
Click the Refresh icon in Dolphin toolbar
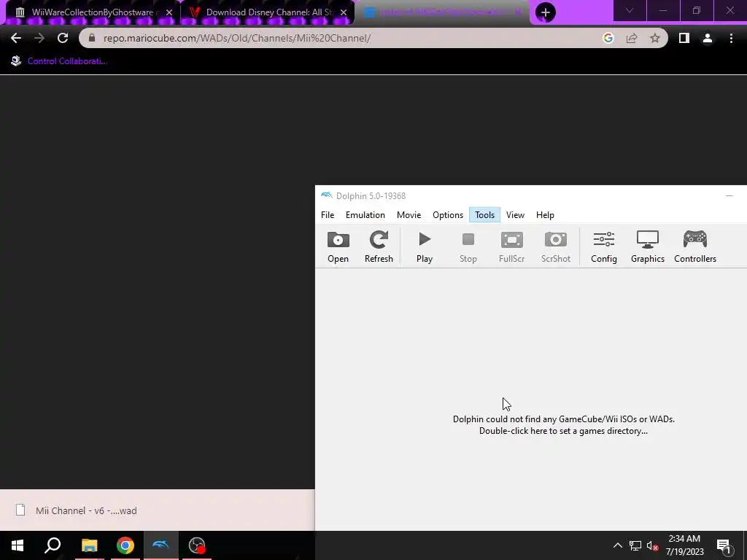379,246
